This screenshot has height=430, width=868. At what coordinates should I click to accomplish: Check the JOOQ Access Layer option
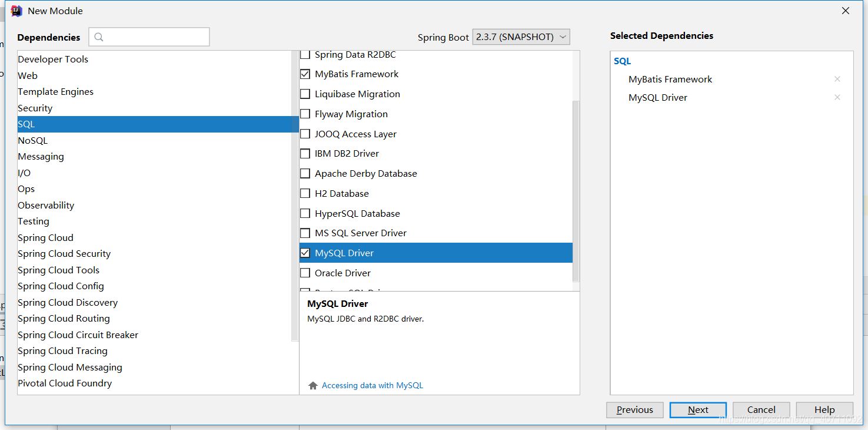pyautogui.click(x=305, y=134)
